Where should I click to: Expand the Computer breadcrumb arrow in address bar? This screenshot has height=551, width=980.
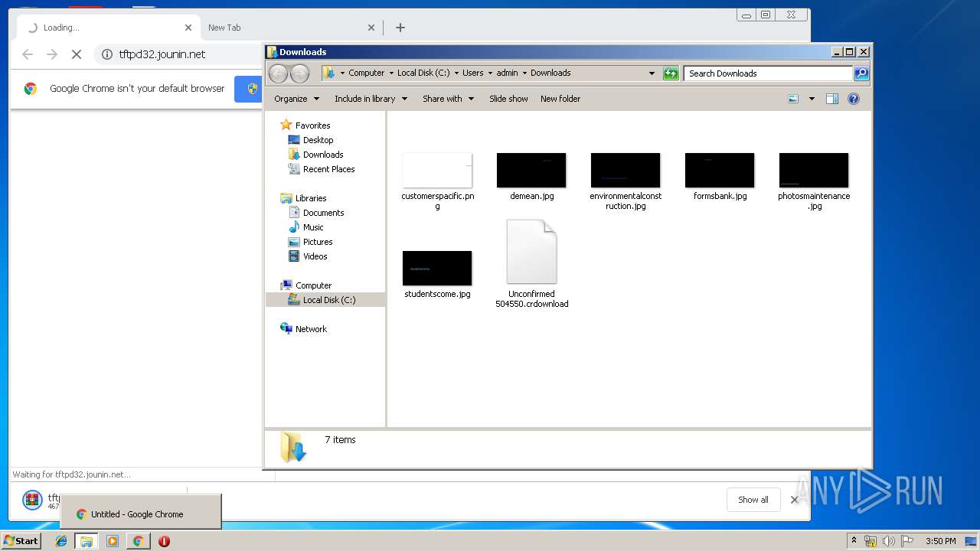click(x=391, y=73)
